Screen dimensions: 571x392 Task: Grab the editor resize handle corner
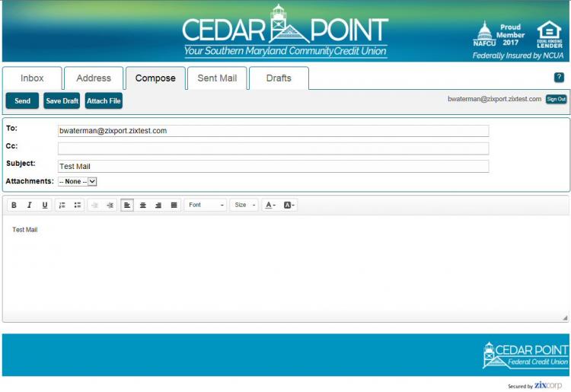click(565, 317)
